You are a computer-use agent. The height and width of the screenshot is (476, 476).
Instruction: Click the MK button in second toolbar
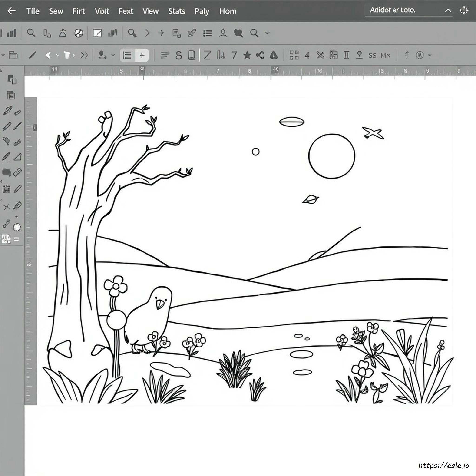click(x=386, y=56)
